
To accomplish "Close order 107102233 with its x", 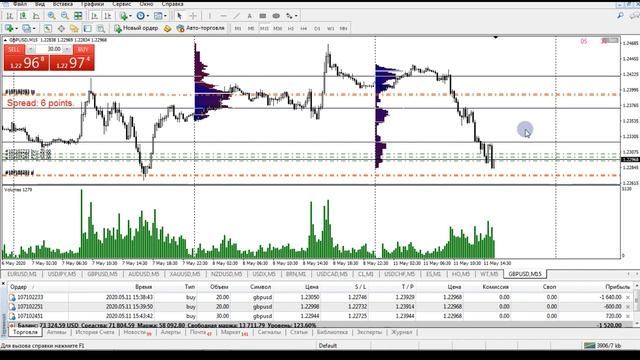I will 628,298.
